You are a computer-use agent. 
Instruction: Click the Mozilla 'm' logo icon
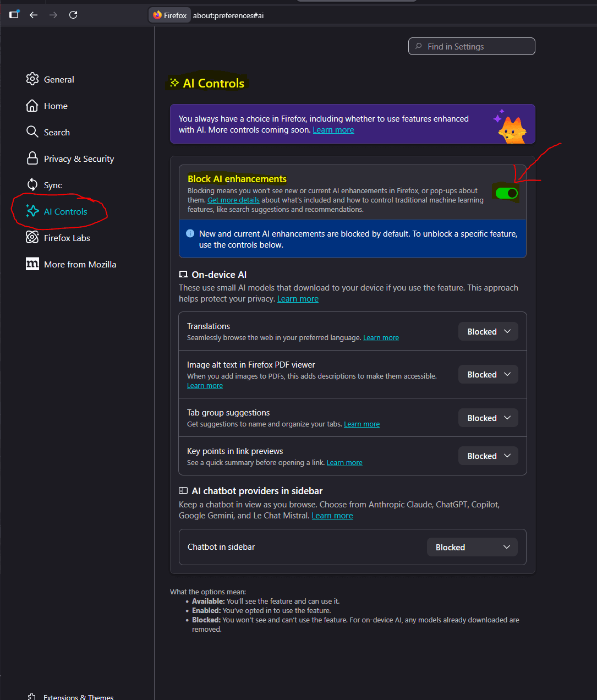coord(32,264)
